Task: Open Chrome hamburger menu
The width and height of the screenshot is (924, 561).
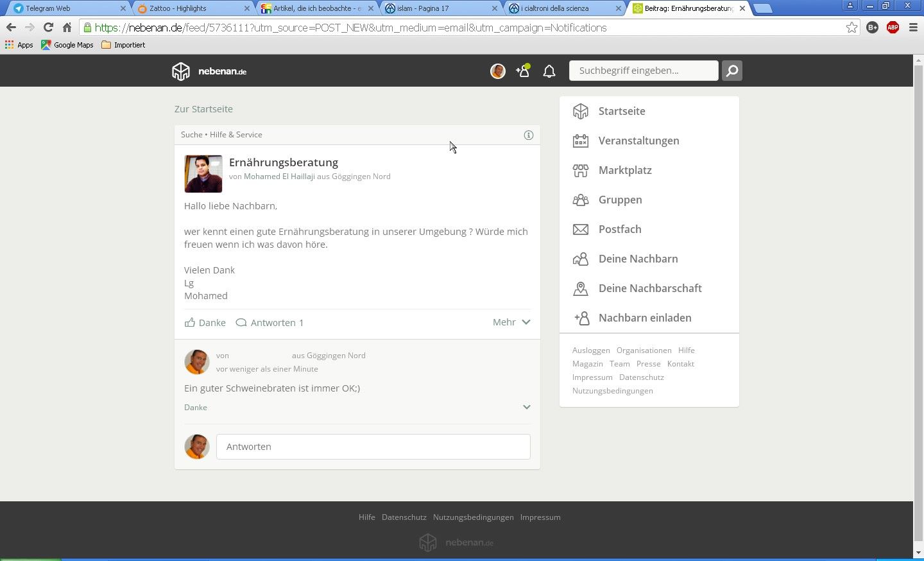Action: 913,28
